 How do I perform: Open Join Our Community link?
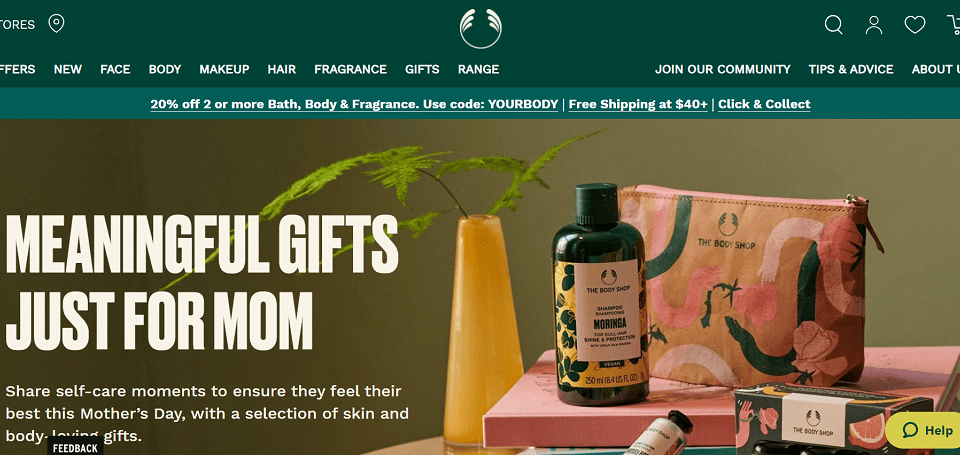coord(722,69)
